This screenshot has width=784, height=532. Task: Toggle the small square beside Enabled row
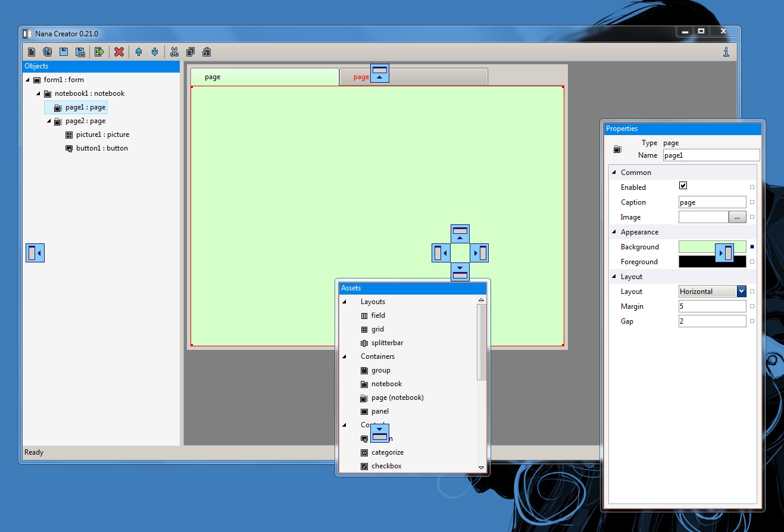752,187
